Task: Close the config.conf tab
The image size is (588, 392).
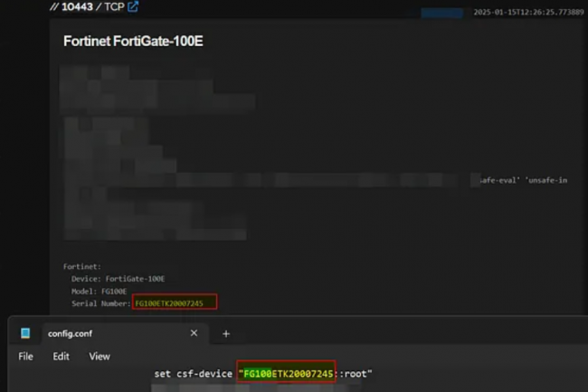Action: (194, 333)
